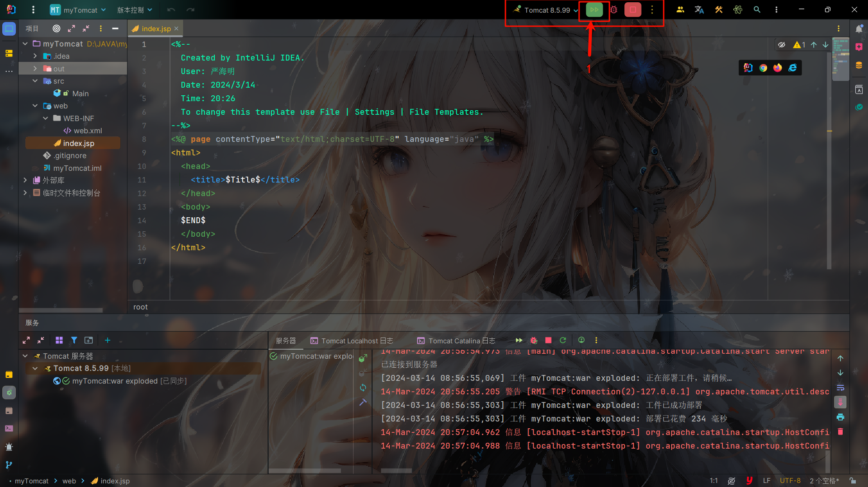This screenshot has height=487, width=868.
Task: Expand the .idea folder
Action: [x=35, y=56]
